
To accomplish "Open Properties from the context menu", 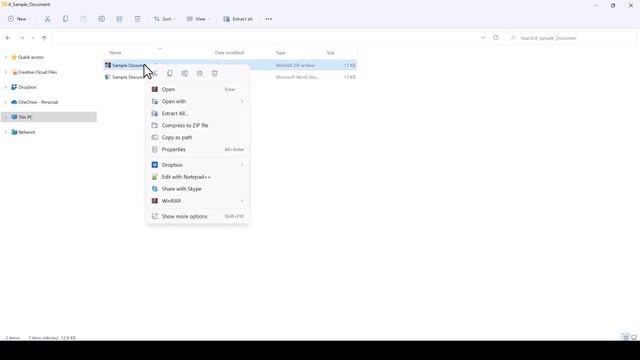I will [x=198, y=149].
